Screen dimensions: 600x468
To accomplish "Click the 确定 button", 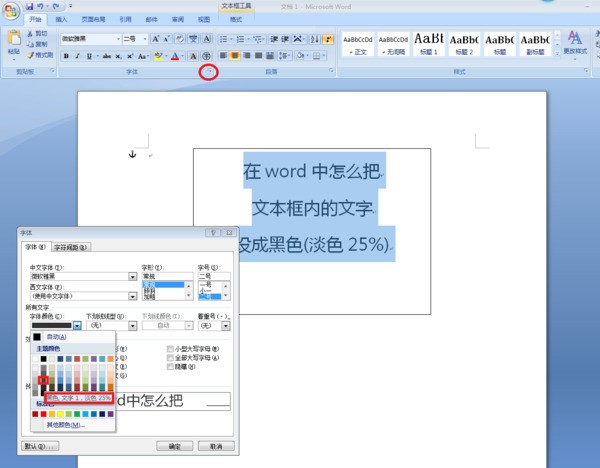I will click(173, 445).
